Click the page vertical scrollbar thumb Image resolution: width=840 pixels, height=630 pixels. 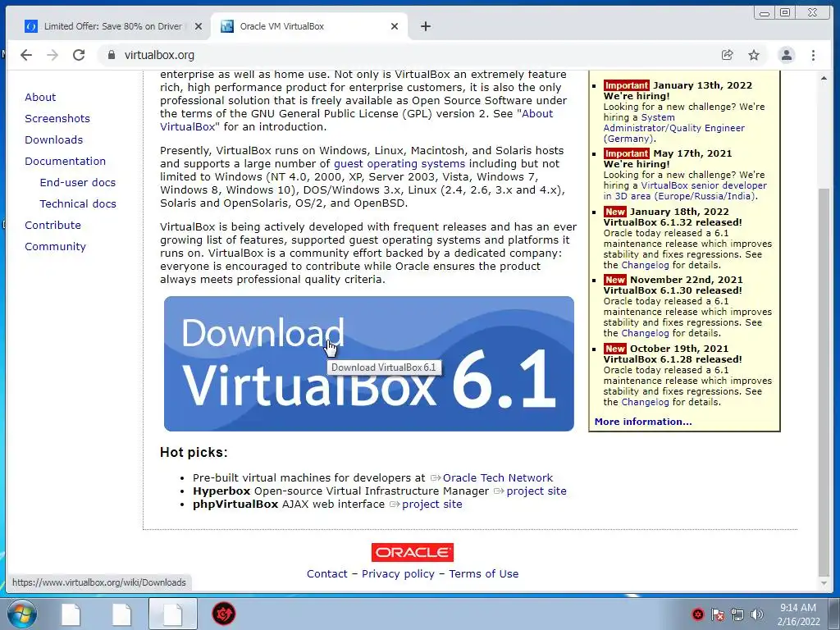(x=824, y=381)
